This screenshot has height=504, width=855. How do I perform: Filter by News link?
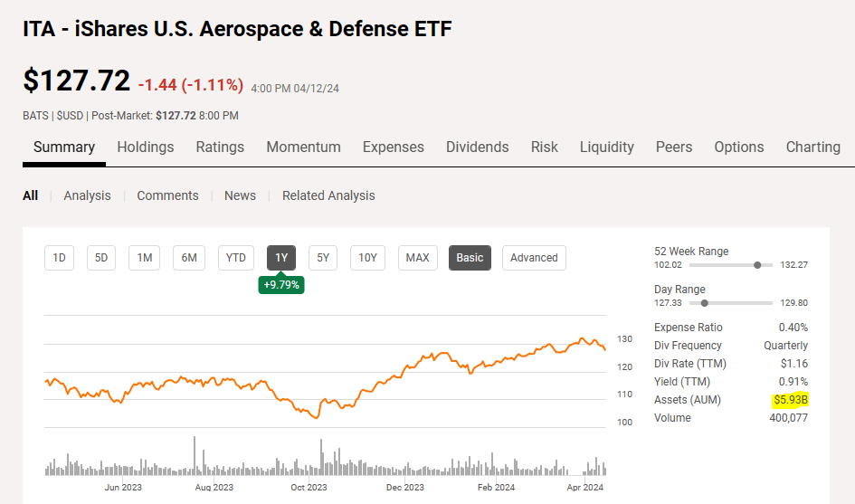pyautogui.click(x=240, y=195)
